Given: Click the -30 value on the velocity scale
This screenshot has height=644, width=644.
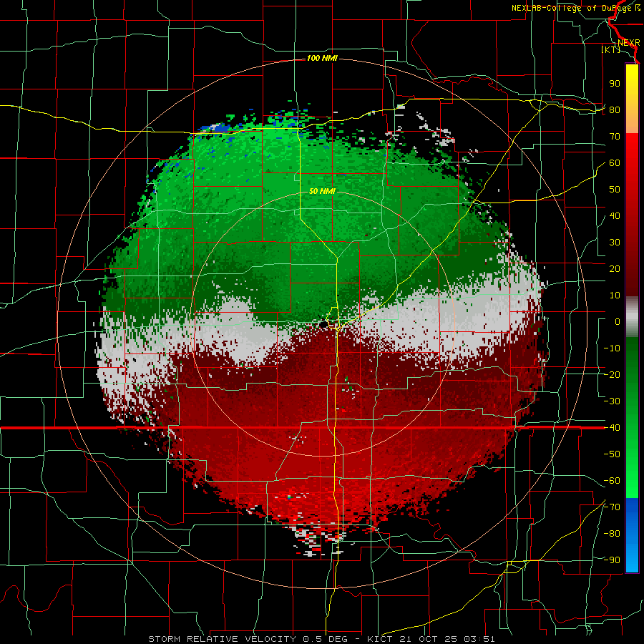Looking at the screenshot, I should 612,401.
